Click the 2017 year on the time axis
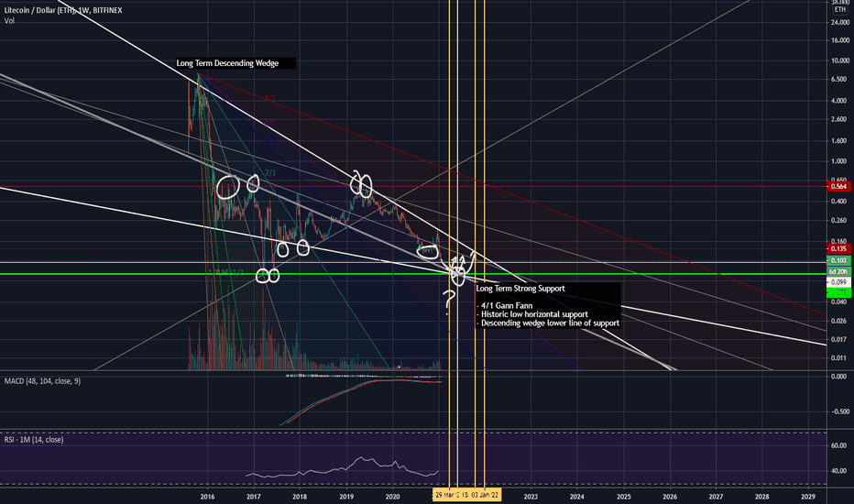The width and height of the screenshot is (854, 504). click(253, 497)
